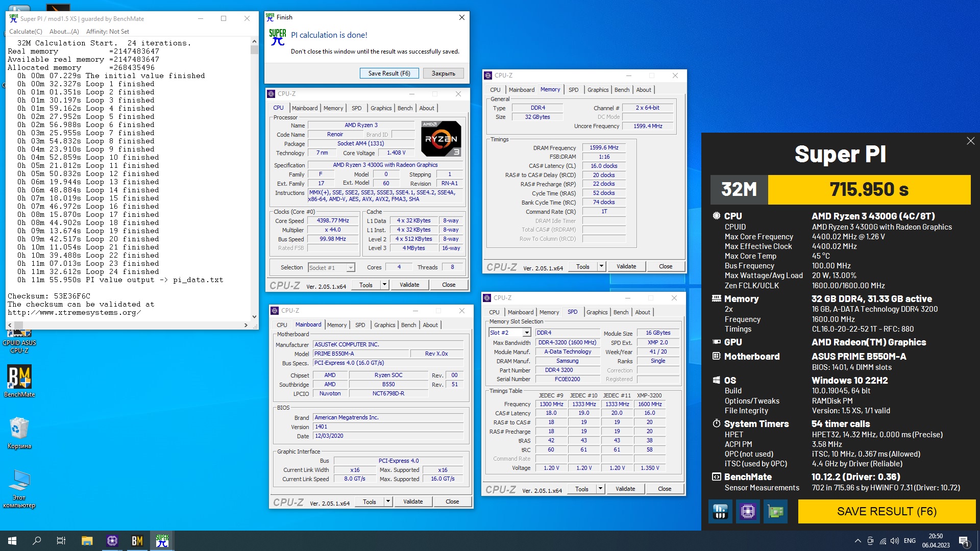Click the Super PI log scroll-down arrow

[x=254, y=317]
